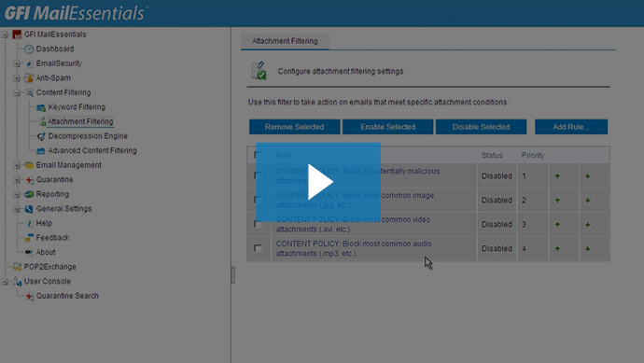
Task: Collapse the GFI MailEssentials root node
Action: pyautogui.click(x=5, y=35)
